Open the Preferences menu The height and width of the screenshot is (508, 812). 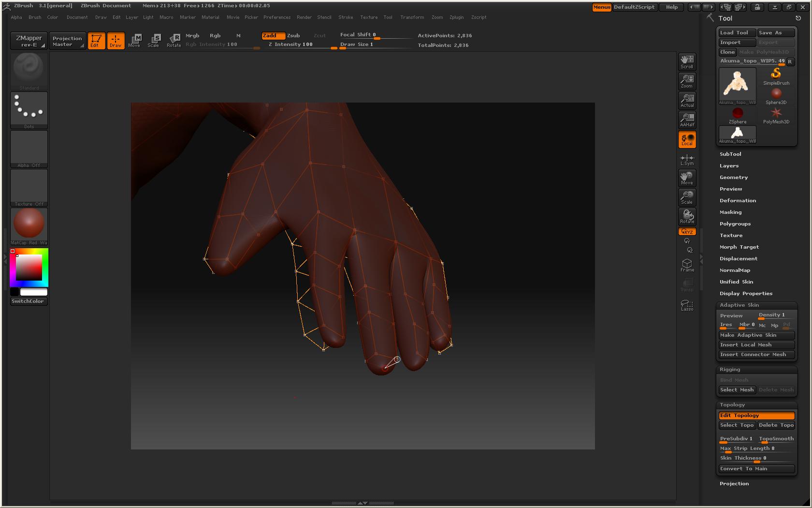click(x=276, y=17)
